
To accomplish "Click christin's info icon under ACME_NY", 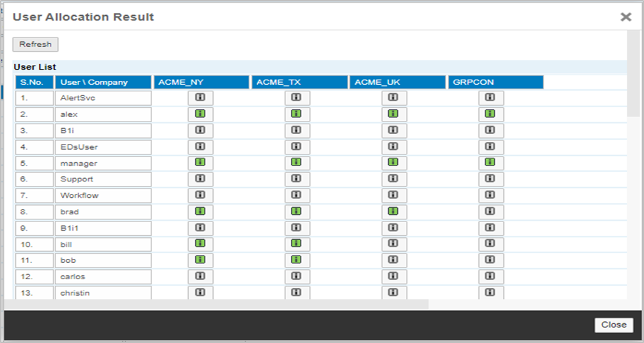I will tap(201, 292).
